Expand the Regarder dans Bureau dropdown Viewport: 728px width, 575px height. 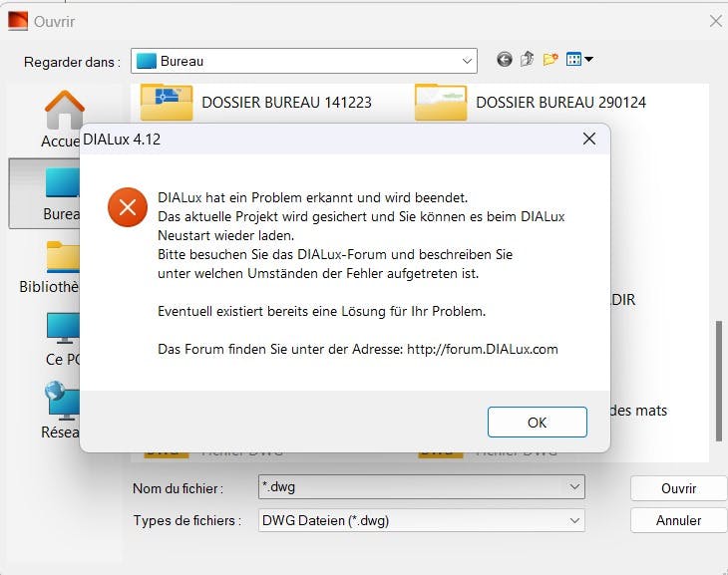pyautogui.click(x=467, y=61)
